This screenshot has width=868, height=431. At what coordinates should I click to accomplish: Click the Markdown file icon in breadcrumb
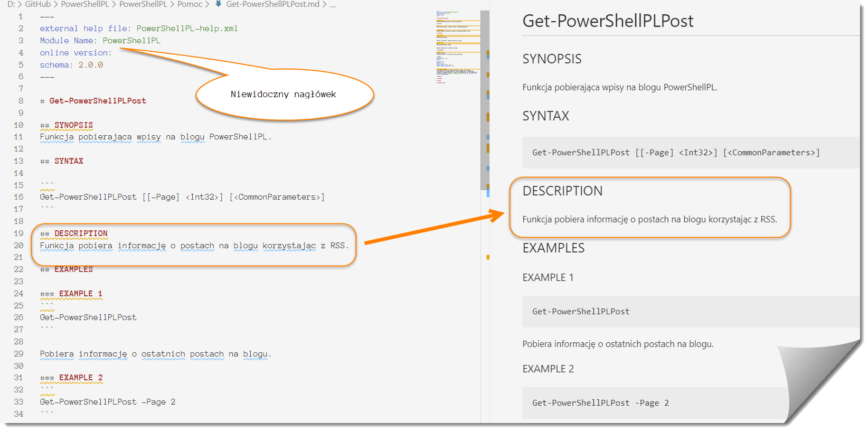coord(218,4)
